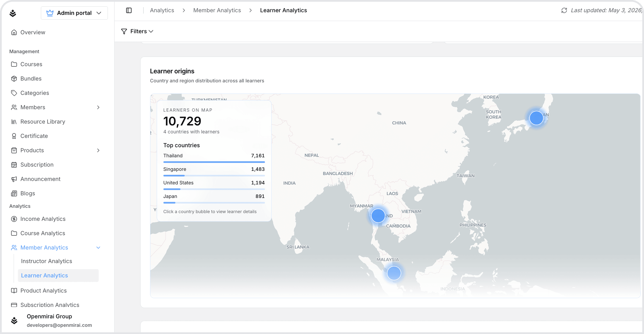Click the Japan row value 891

click(x=260, y=196)
